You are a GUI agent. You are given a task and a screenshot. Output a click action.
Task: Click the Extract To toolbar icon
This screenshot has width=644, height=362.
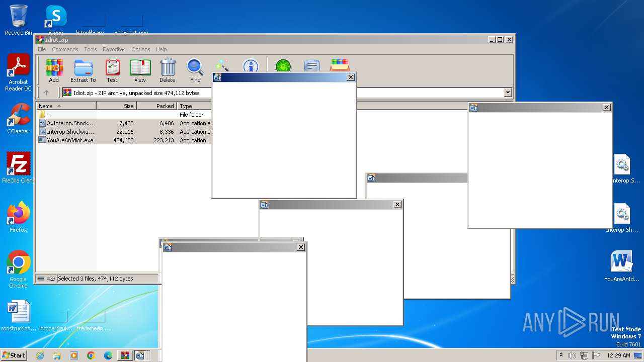pos(83,71)
